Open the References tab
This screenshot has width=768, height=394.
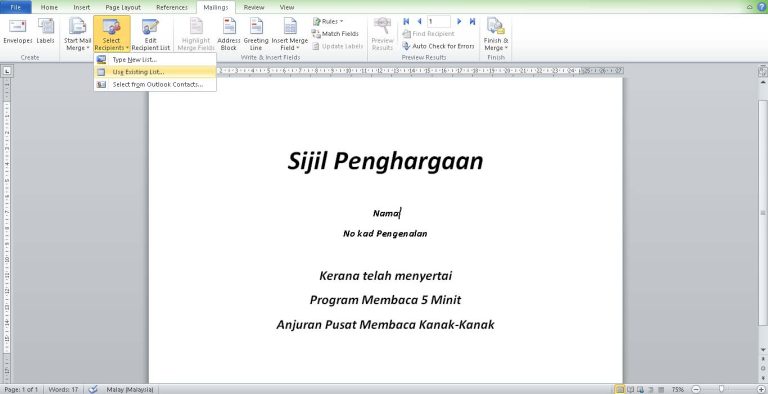172,7
